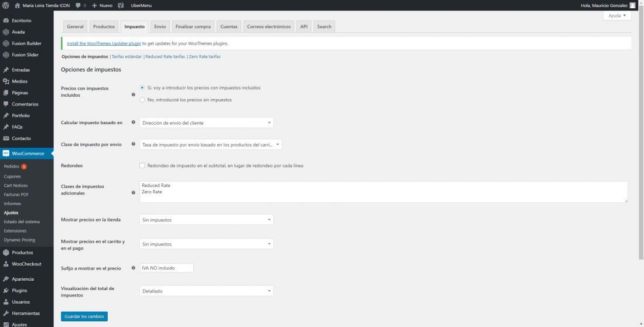
Task: Open Tarifas estándar link
Action: point(126,57)
